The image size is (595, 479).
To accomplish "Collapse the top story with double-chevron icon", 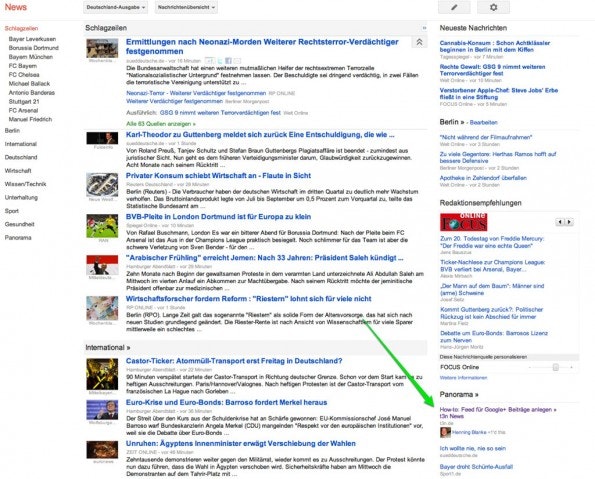I will pyautogui.click(x=419, y=42).
